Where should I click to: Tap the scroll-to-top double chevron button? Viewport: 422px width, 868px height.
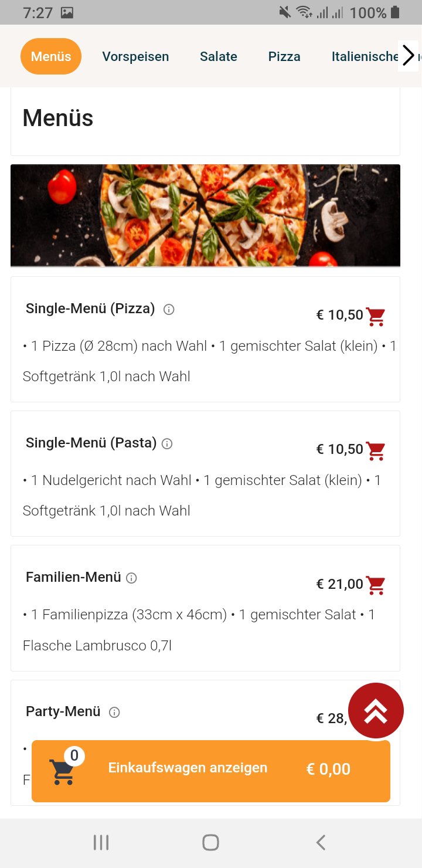tap(376, 710)
